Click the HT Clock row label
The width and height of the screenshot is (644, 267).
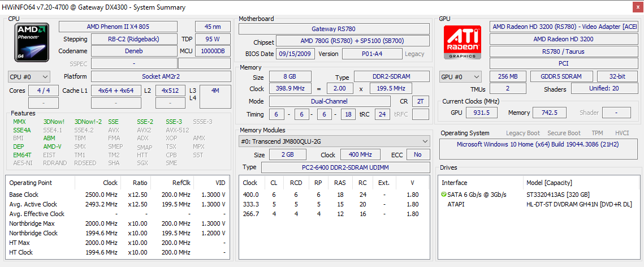coord(21,252)
